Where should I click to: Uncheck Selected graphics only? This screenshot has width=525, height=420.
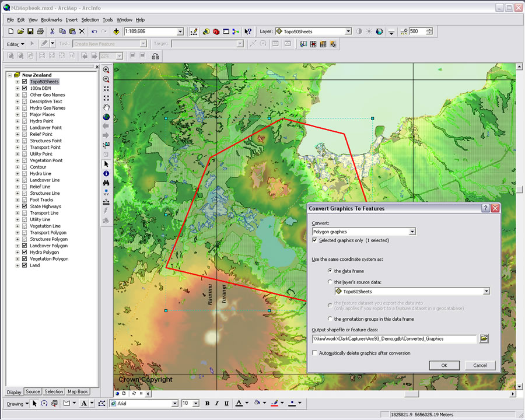click(x=314, y=240)
